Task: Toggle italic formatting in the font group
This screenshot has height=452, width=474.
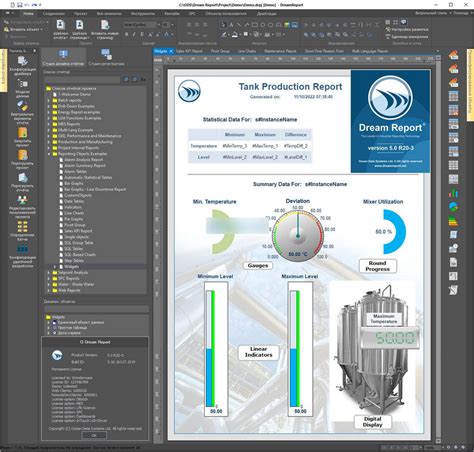Action: pyautogui.click(x=134, y=34)
